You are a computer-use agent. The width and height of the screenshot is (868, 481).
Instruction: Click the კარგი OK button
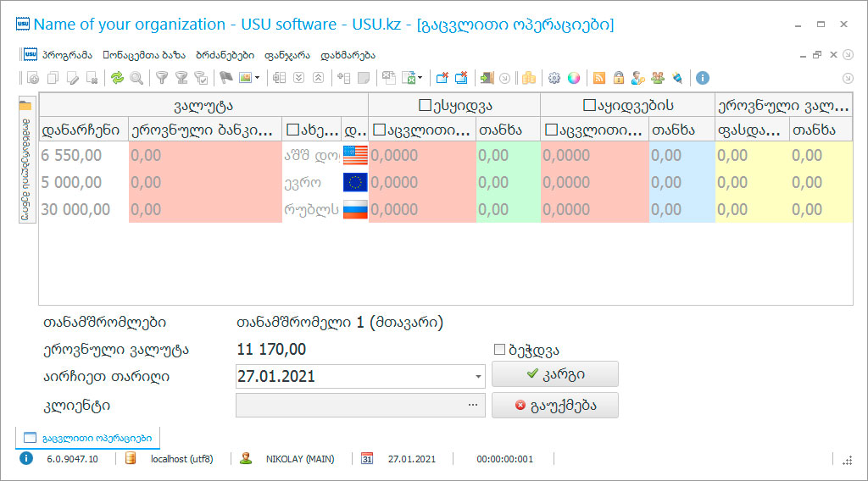click(x=554, y=374)
